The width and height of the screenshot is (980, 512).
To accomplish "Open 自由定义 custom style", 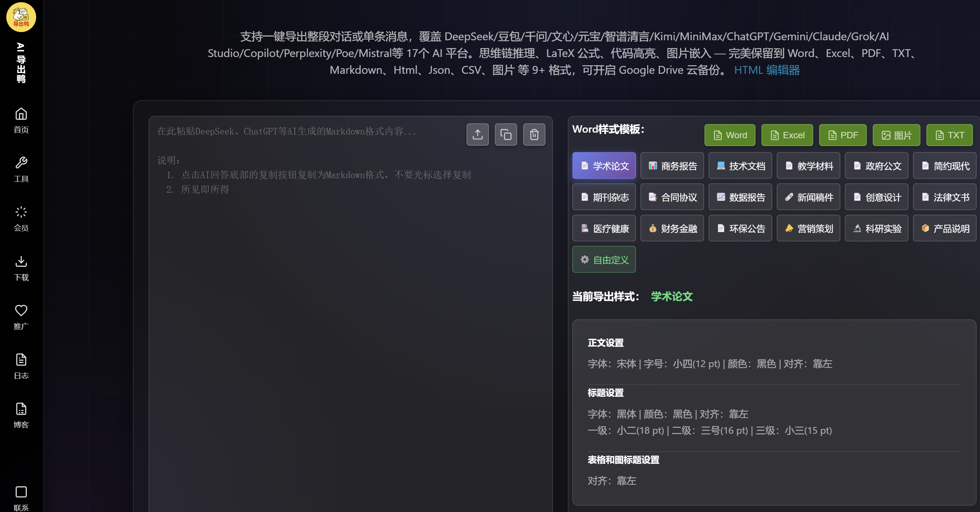I will [604, 259].
